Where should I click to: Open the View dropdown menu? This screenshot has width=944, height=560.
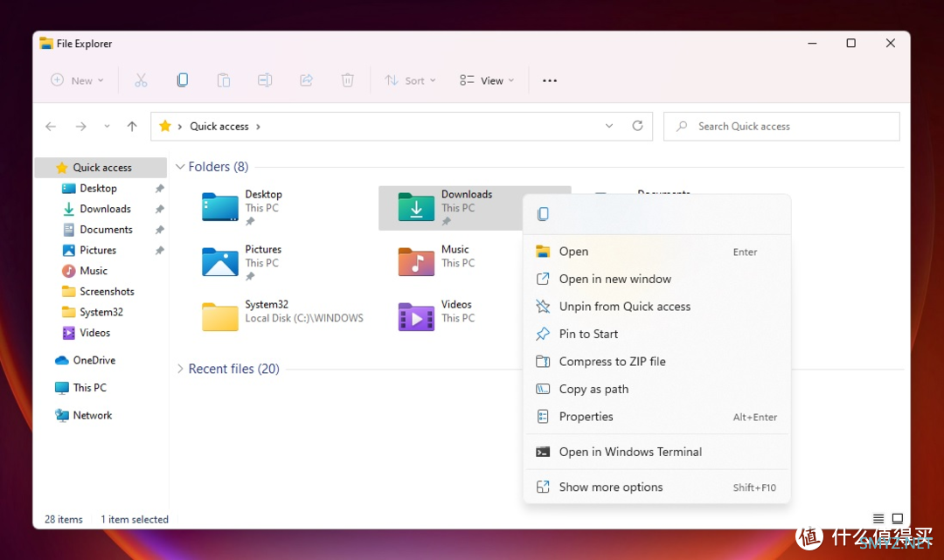point(487,80)
